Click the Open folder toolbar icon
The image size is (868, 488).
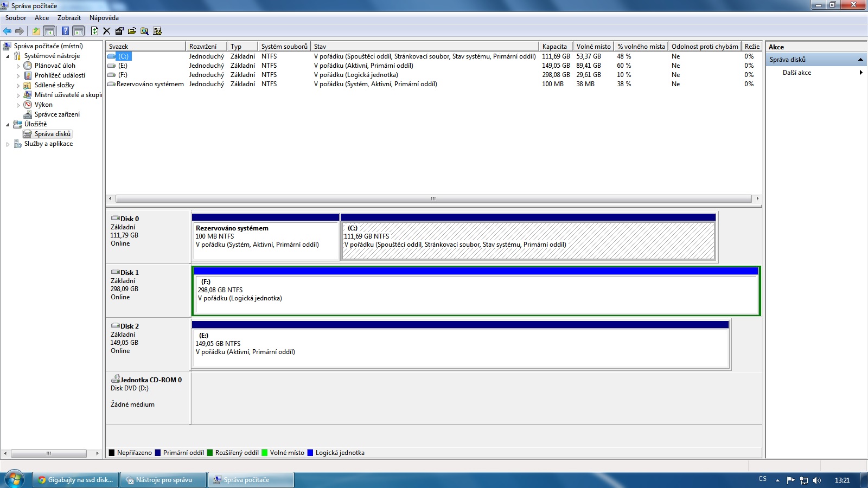pos(132,31)
